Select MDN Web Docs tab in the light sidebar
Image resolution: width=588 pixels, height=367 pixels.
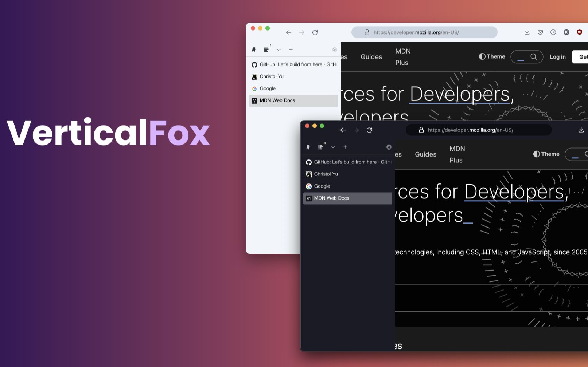[293, 100]
